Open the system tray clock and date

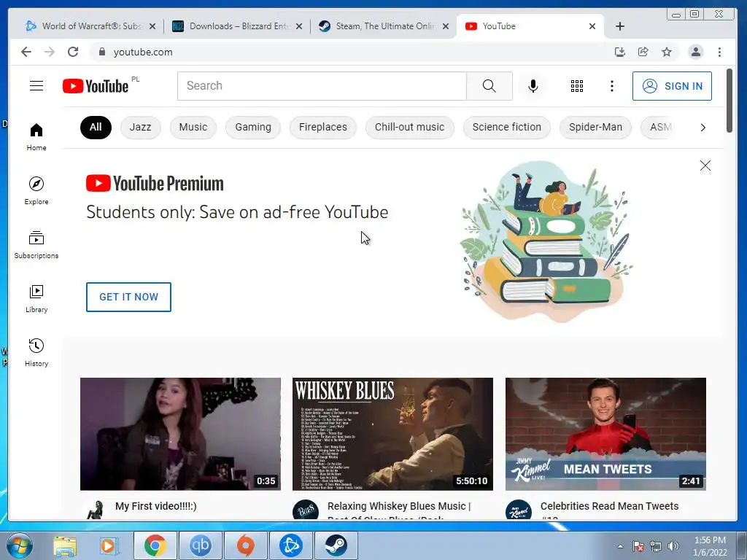click(710, 546)
